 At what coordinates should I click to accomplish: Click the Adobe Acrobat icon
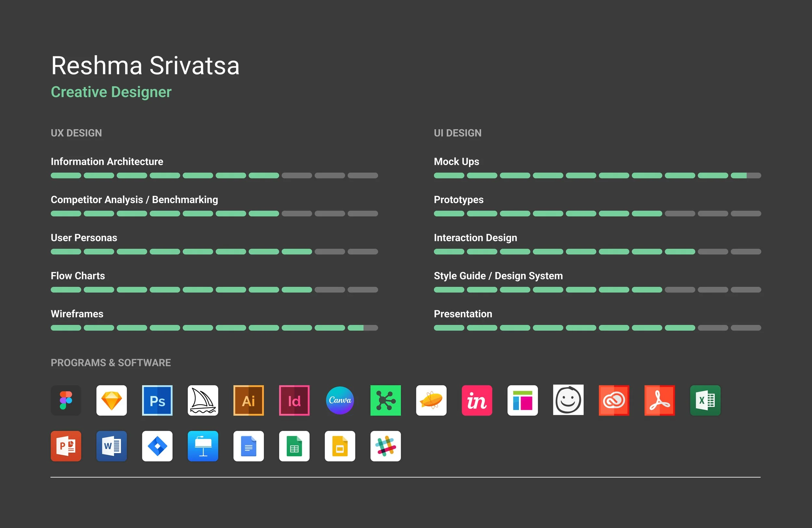660,400
